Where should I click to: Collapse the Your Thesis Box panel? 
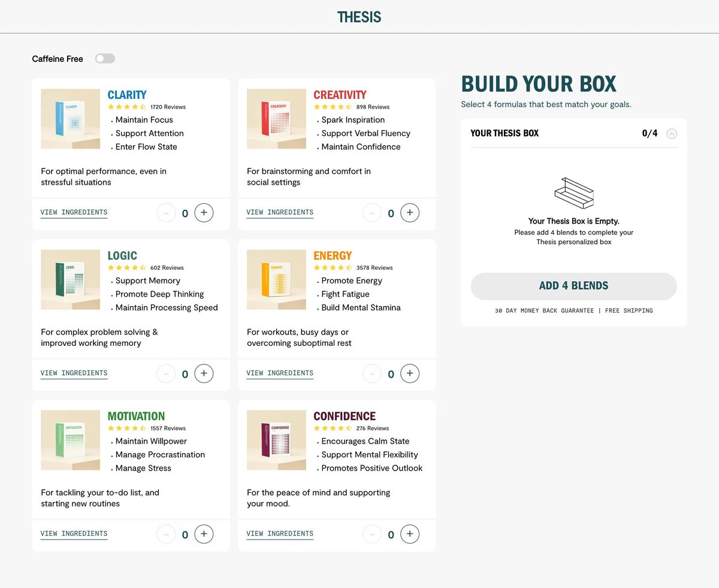point(672,134)
